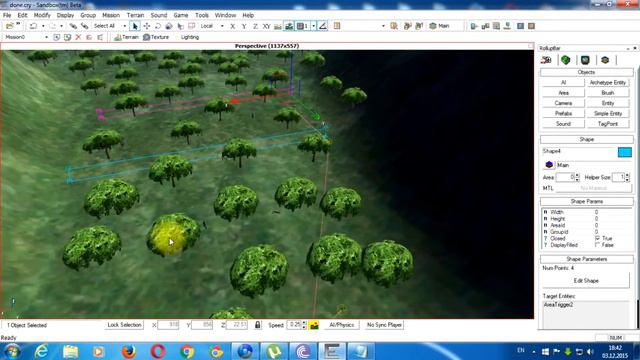The image size is (640, 360).
Task: Click the Speed value input field
Action: [294, 325]
